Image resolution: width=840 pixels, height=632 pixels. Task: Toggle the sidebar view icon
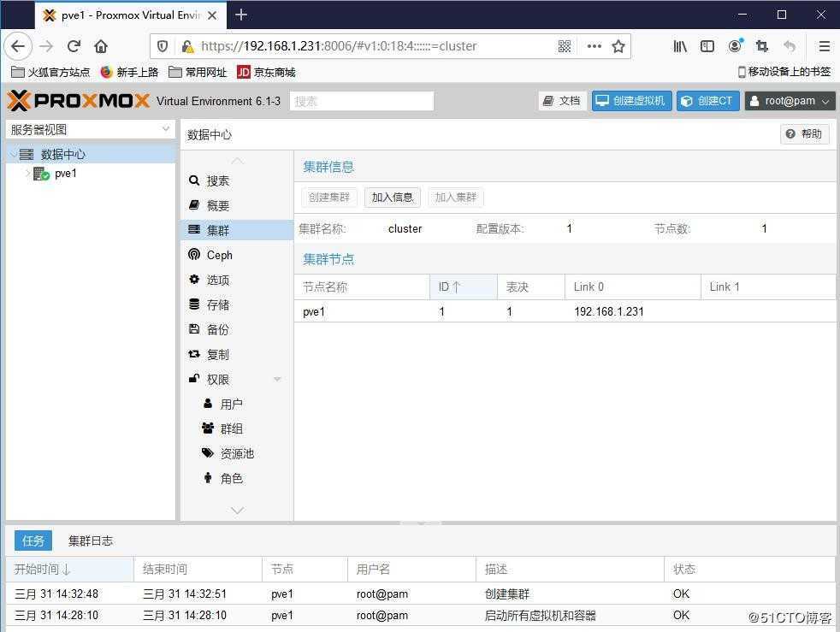click(x=707, y=46)
